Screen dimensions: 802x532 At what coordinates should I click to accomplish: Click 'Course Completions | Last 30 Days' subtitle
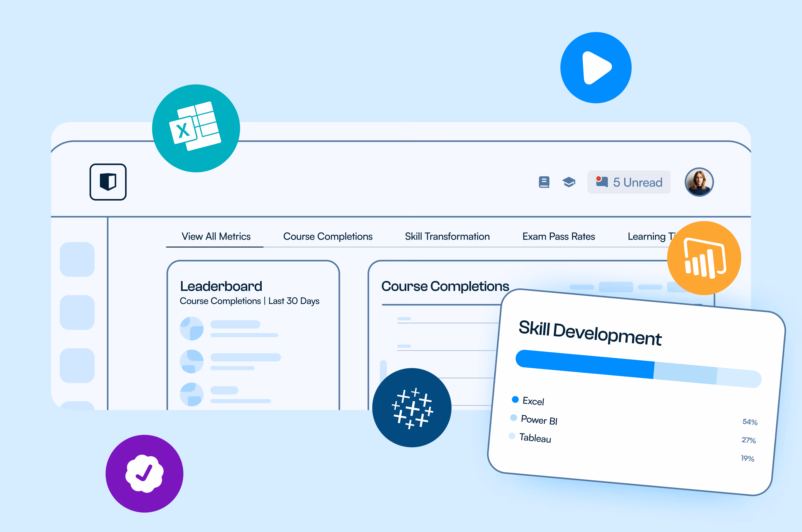249,301
